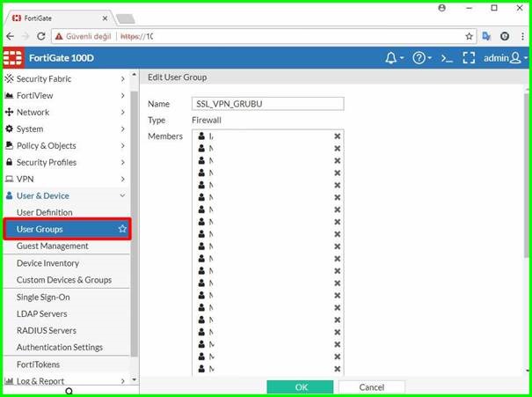Click sidebar scroll up arrow
This screenshot has width=532, height=397.
[135, 74]
